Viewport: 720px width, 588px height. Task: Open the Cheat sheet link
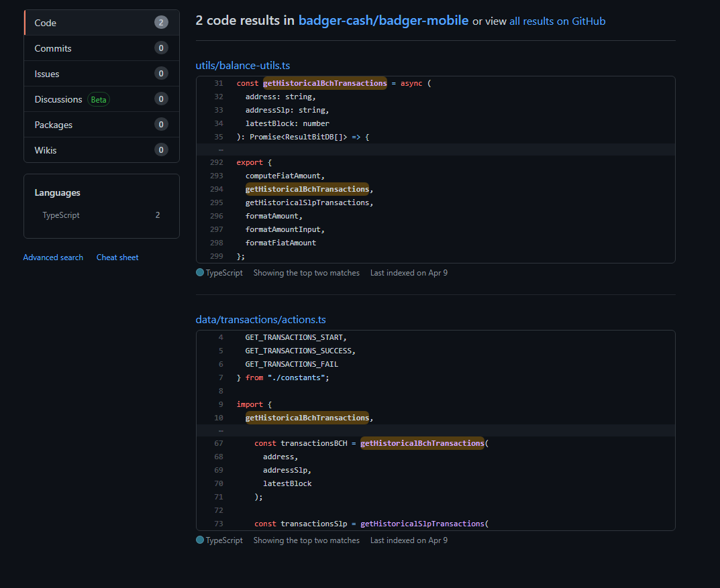(117, 257)
